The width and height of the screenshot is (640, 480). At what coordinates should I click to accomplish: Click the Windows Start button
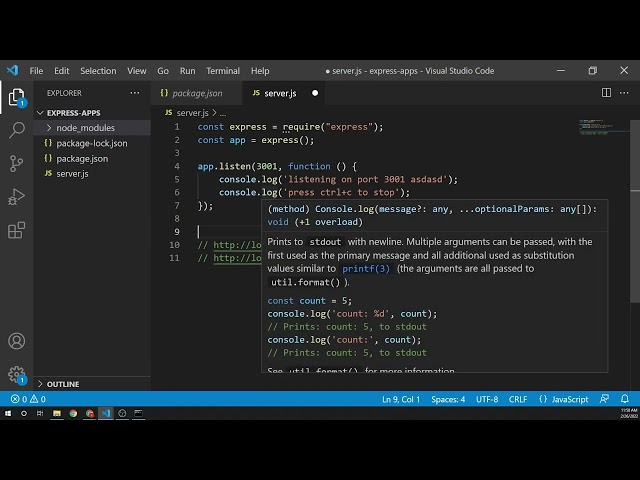click(8, 413)
